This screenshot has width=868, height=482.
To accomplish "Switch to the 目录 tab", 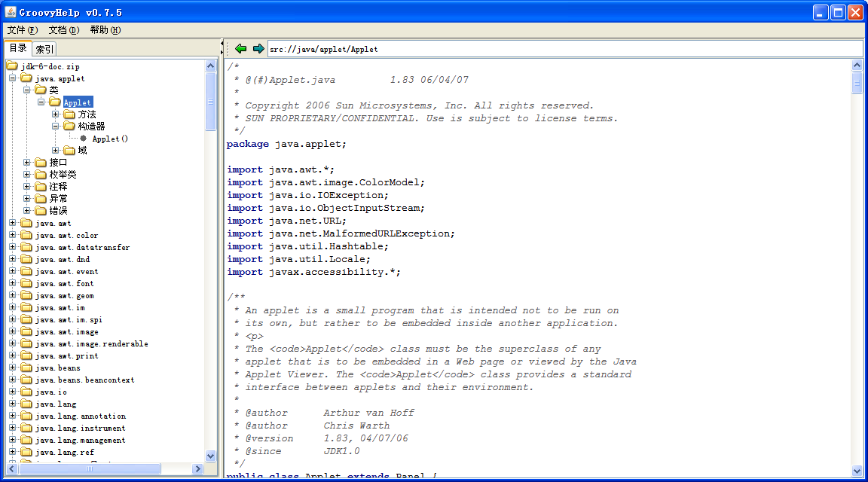I will click(x=18, y=48).
